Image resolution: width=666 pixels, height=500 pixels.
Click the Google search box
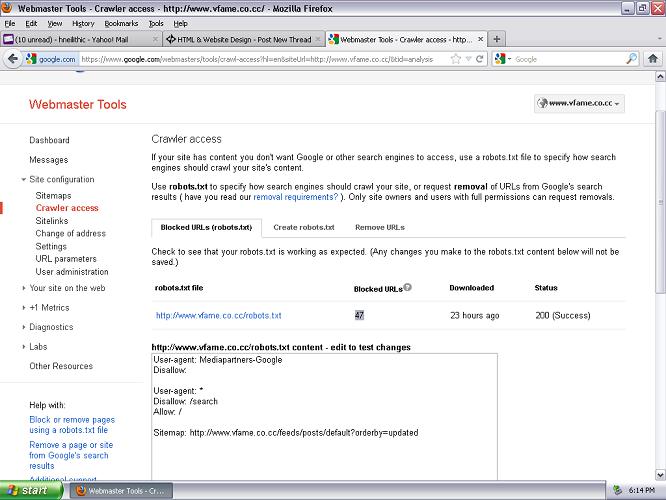pyautogui.click(x=569, y=59)
